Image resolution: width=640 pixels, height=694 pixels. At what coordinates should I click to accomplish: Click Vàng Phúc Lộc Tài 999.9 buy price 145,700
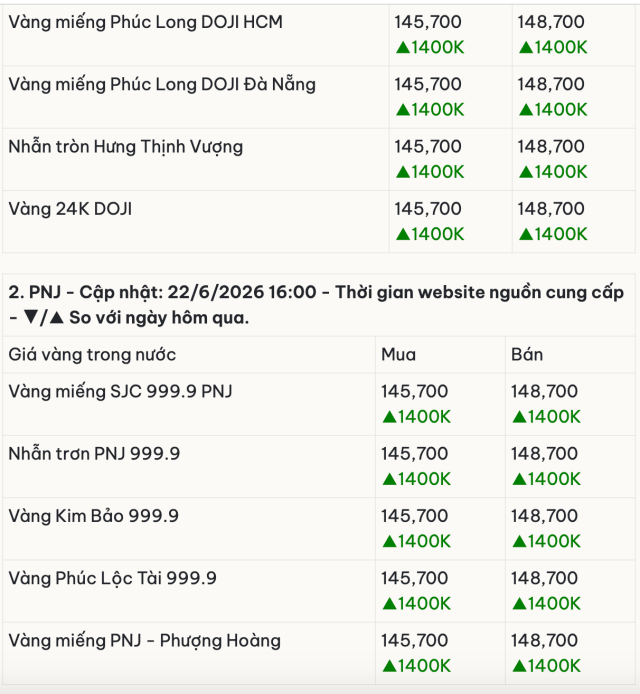pyautogui.click(x=415, y=578)
